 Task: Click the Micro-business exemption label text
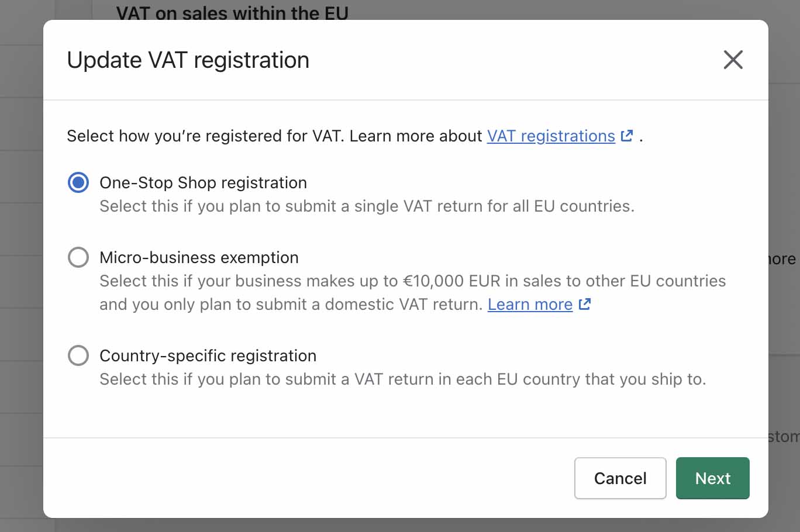tap(199, 257)
